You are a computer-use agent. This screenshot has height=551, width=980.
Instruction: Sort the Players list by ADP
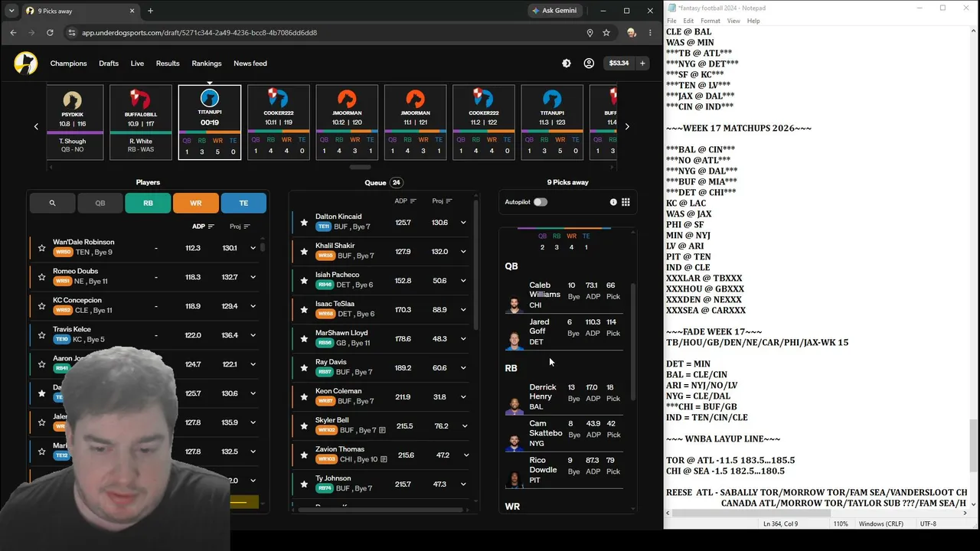point(203,227)
